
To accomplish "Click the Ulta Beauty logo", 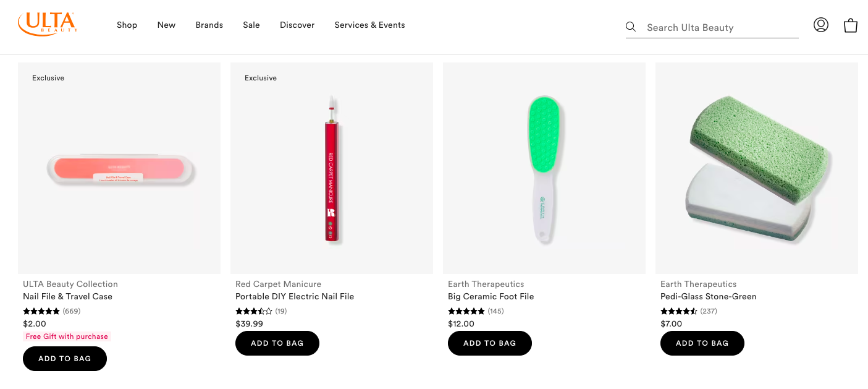I will [x=48, y=24].
